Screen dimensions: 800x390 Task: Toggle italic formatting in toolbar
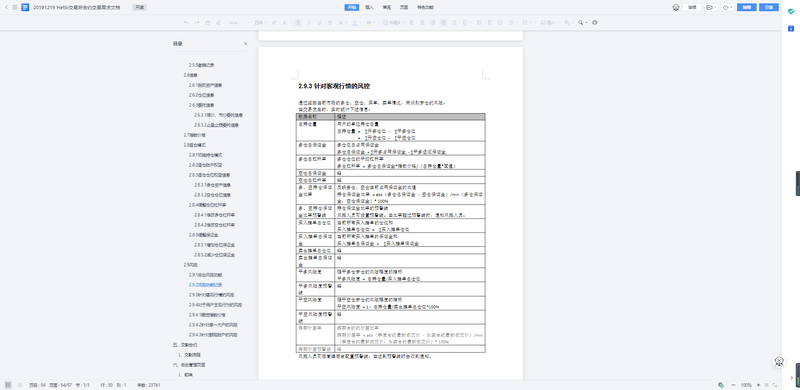pos(309,22)
